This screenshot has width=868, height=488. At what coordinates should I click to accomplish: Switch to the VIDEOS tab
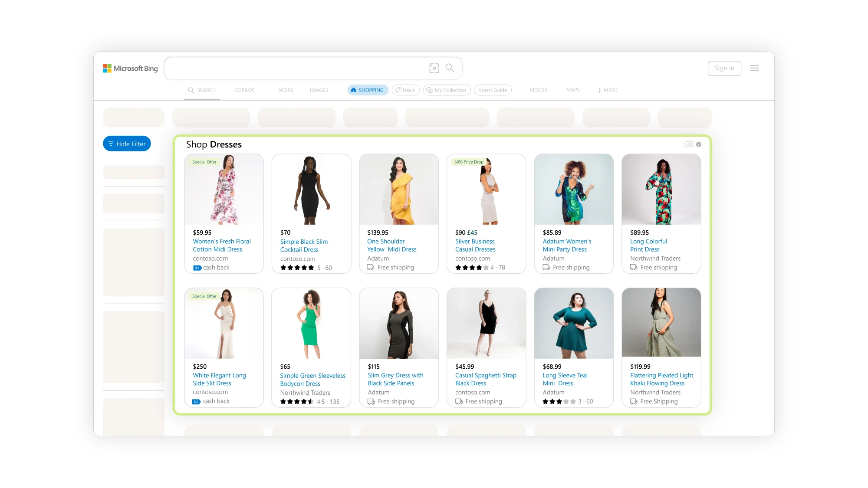coord(538,90)
